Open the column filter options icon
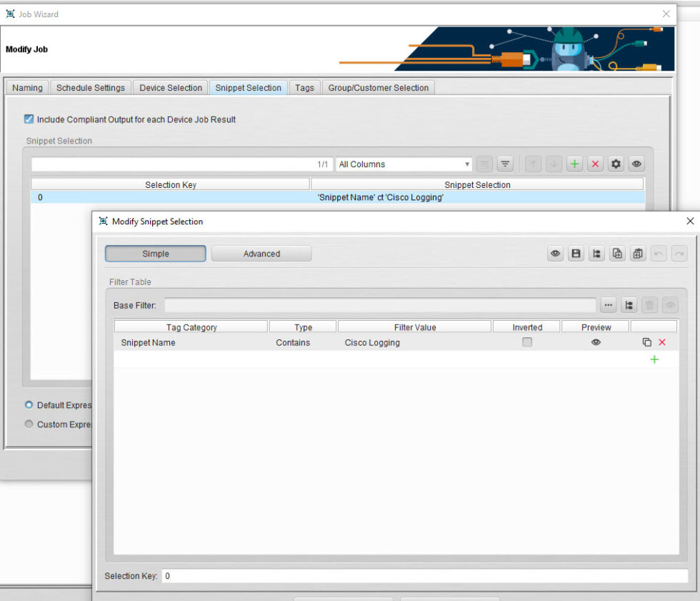 pos(505,164)
